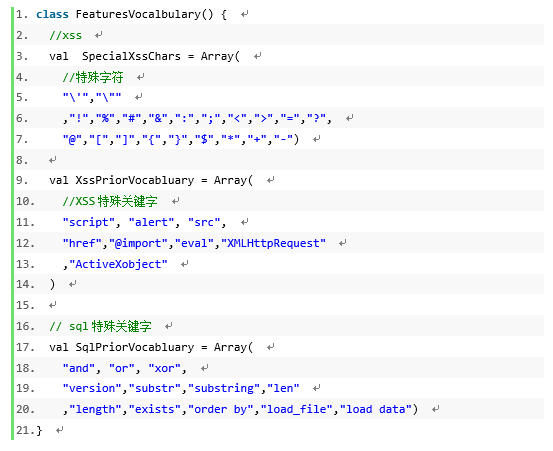Click the "%" string on line 6
This screenshot has height=451, width=553.
[x=105, y=118]
